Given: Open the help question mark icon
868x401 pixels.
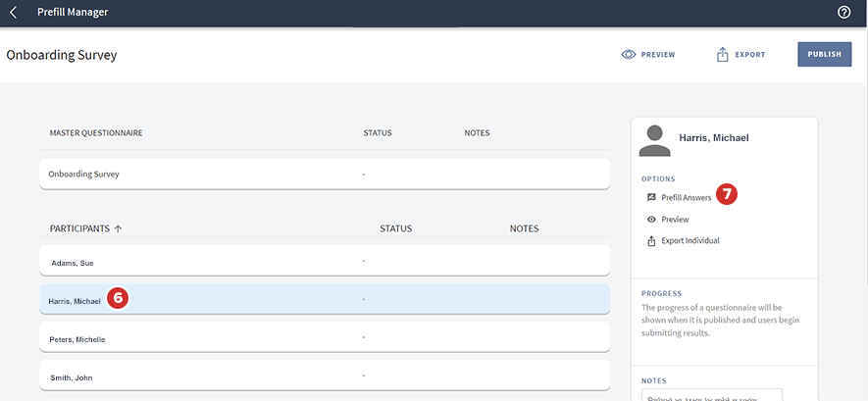Looking at the screenshot, I should [x=843, y=13].
